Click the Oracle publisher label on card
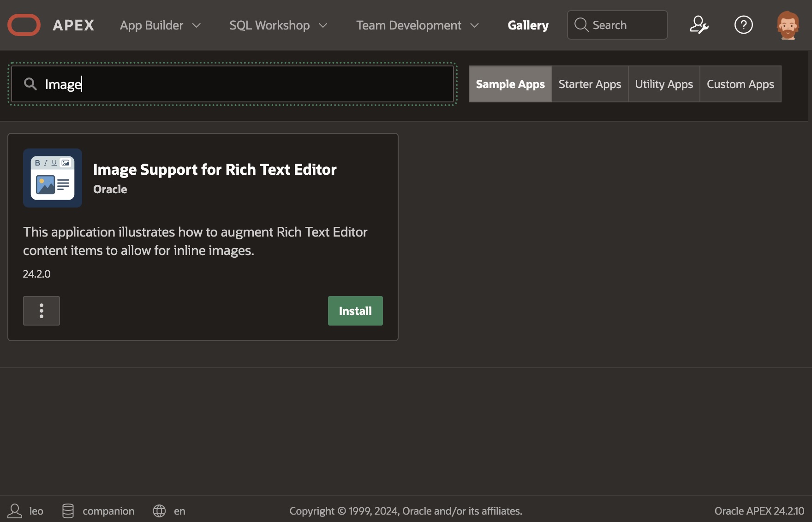812x522 pixels. pyautogui.click(x=110, y=189)
